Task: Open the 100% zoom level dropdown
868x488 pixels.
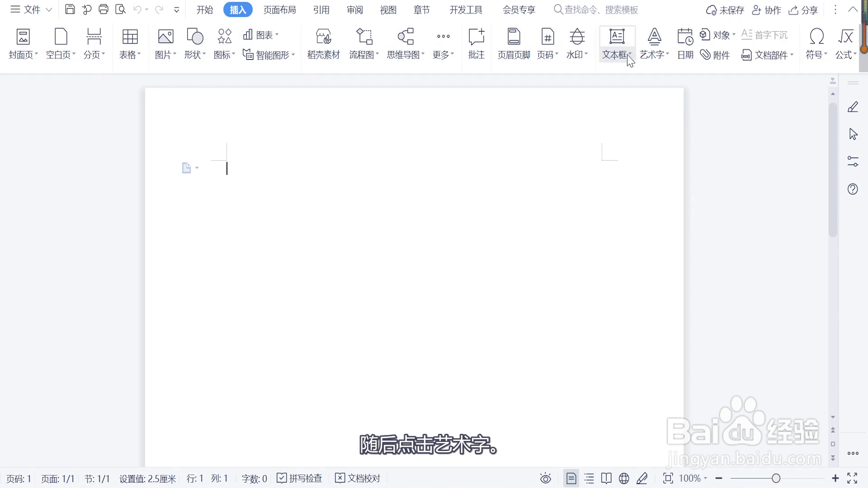Action: coord(693,478)
